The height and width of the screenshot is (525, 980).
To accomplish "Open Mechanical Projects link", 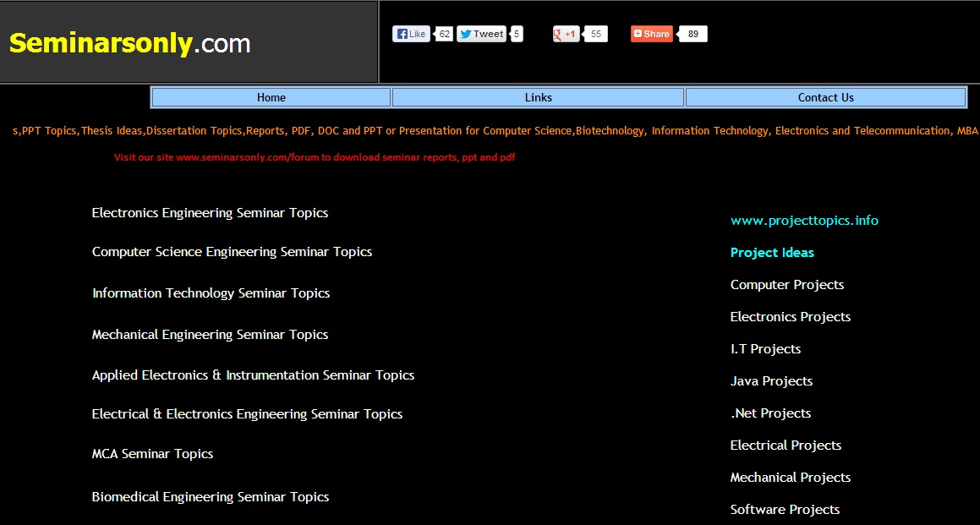I will click(x=791, y=478).
